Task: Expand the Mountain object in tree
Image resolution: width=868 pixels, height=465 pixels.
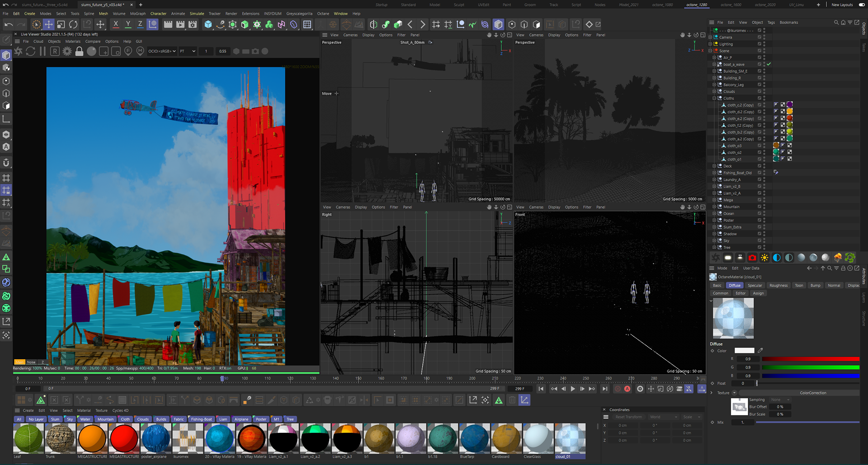Action: pyautogui.click(x=714, y=207)
